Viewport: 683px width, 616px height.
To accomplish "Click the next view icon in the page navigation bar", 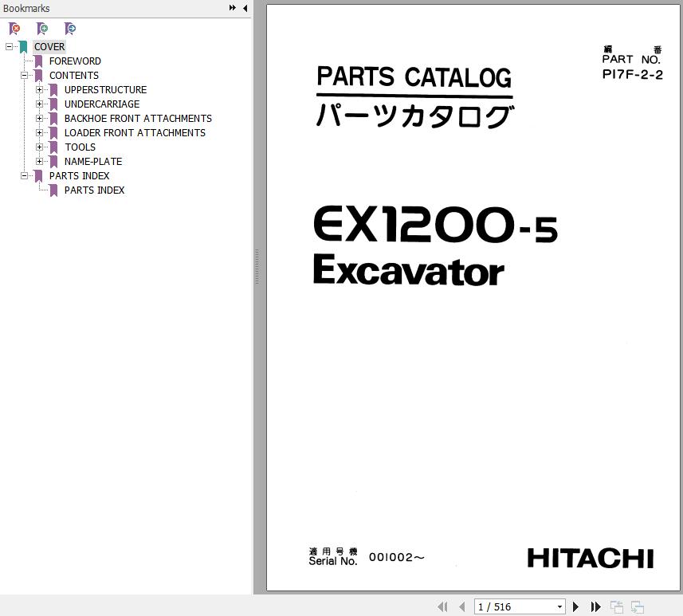I will tap(638, 606).
